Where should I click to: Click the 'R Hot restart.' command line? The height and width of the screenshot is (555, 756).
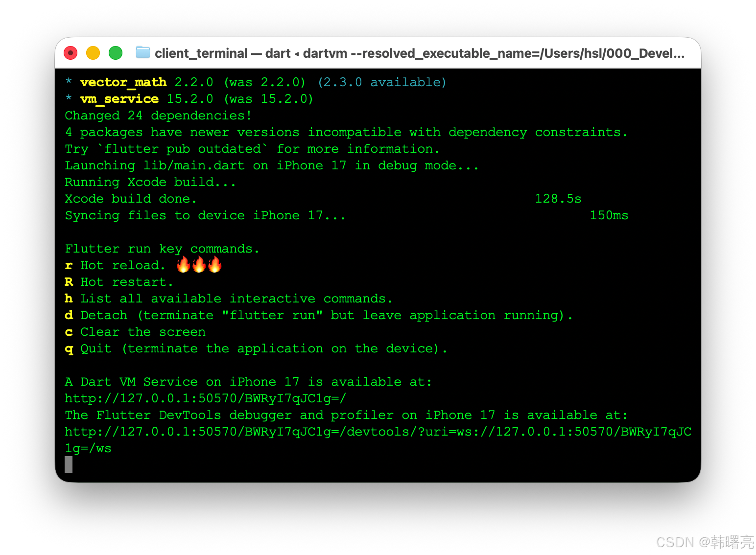point(119,282)
